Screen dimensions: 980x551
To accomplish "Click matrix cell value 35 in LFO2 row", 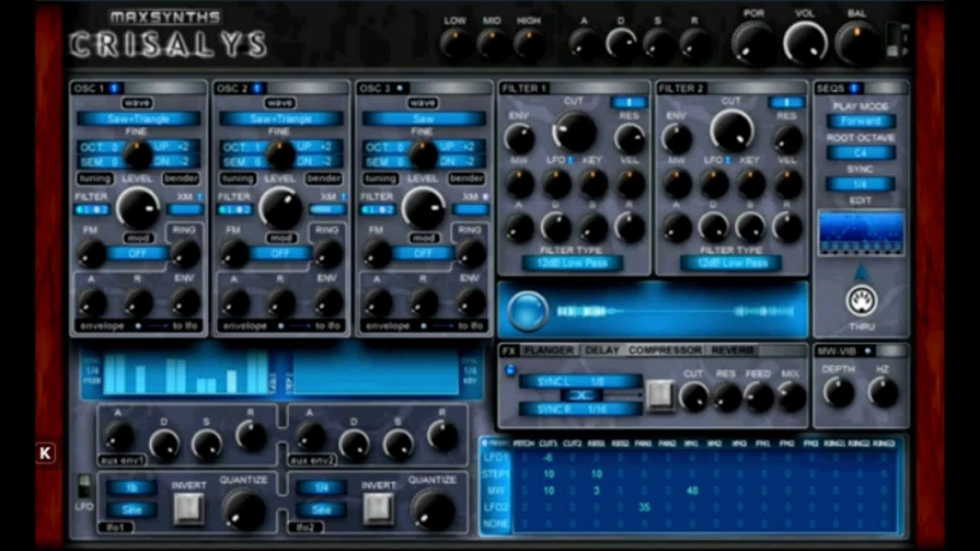I will pos(644,507).
